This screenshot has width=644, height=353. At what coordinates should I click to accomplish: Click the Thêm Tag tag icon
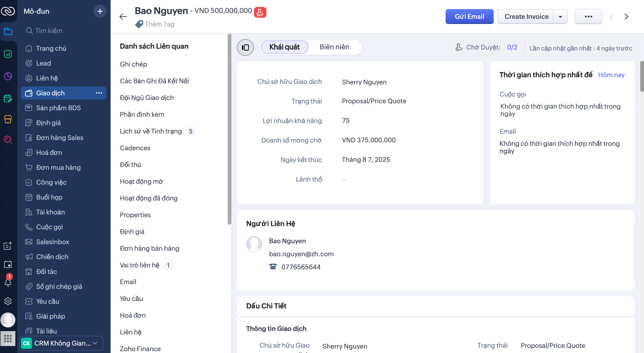pyautogui.click(x=139, y=24)
